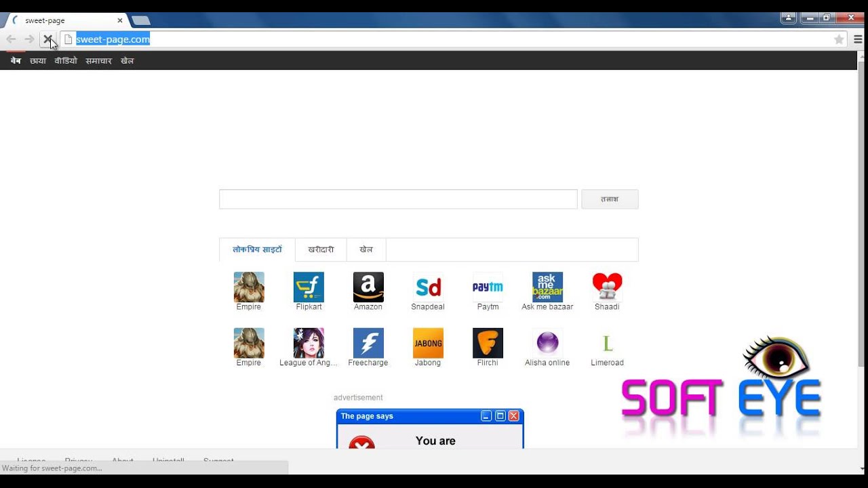Maximize 'The page says' popup
Screen dimensions: 868x488
[500, 416]
